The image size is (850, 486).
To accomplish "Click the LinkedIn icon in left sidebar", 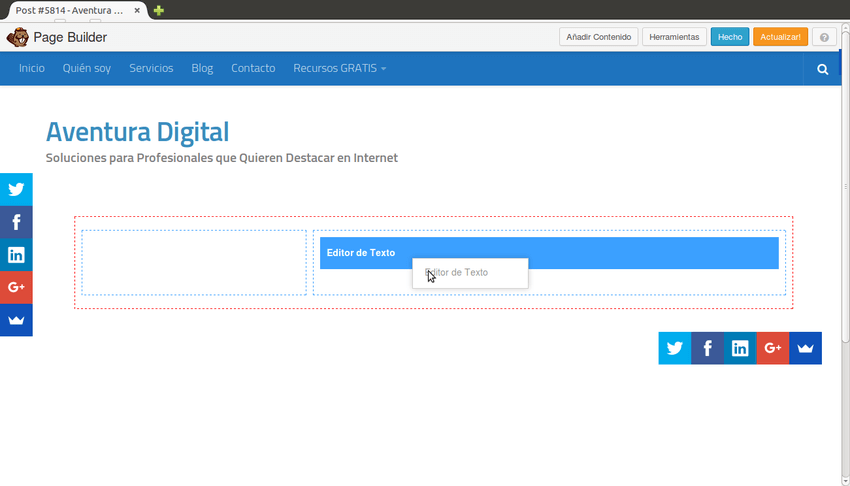I will (x=16, y=255).
